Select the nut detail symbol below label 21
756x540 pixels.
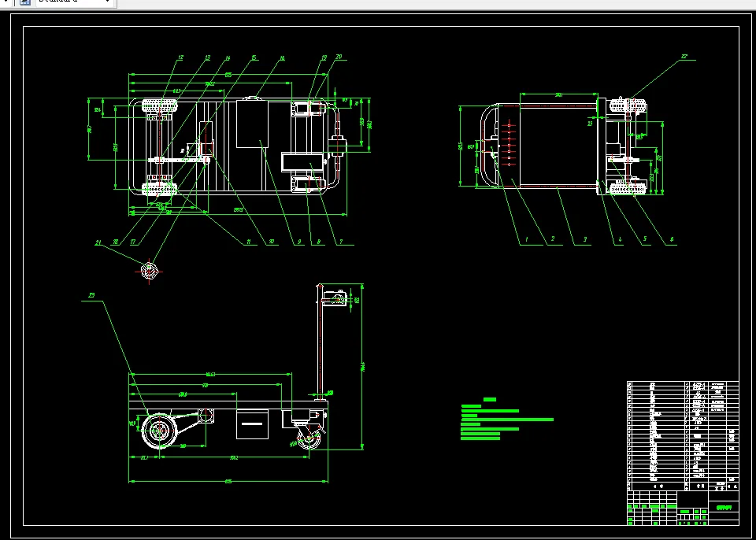click(149, 272)
